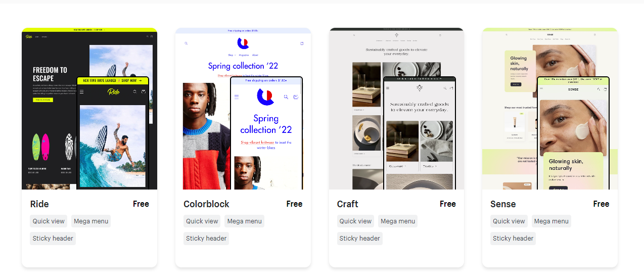
Task: Select Sticky header tag under Sense
Action: (513, 239)
